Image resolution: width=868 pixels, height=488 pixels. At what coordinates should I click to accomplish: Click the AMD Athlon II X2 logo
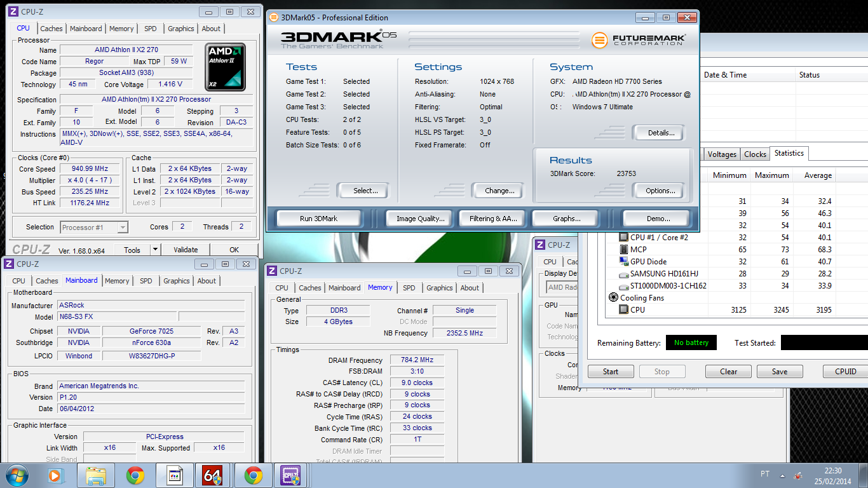coord(226,67)
